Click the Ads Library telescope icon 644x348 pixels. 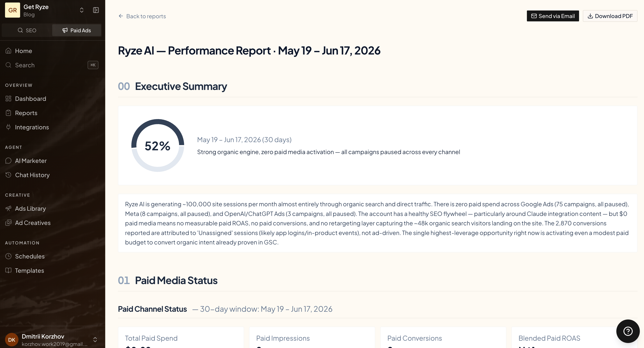click(9, 208)
